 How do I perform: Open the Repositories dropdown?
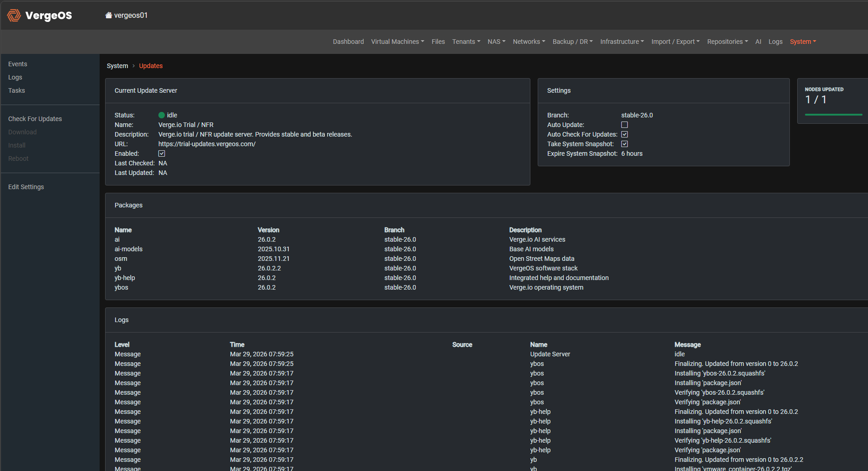point(727,42)
